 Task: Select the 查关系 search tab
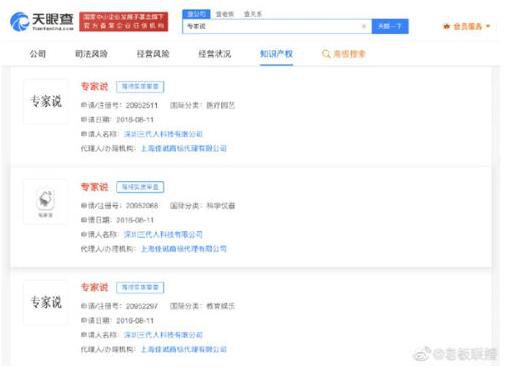tap(253, 14)
